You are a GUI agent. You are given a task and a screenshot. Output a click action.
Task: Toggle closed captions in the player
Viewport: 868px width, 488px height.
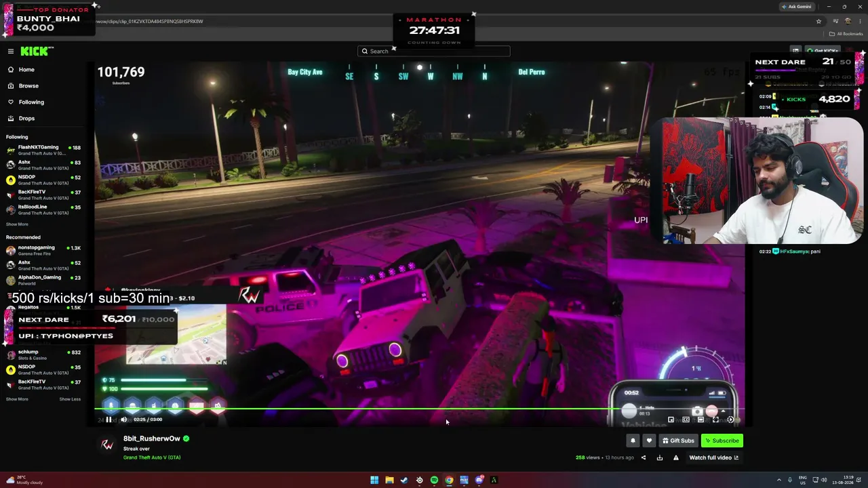(686, 420)
